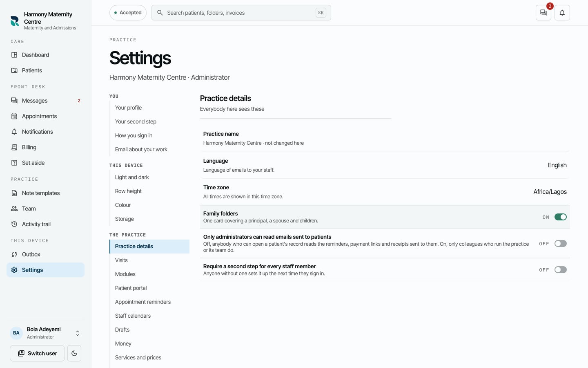Toggle dark mode with the moon icon
This screenshot has height=368, width=588.
(x=74, y=353)
